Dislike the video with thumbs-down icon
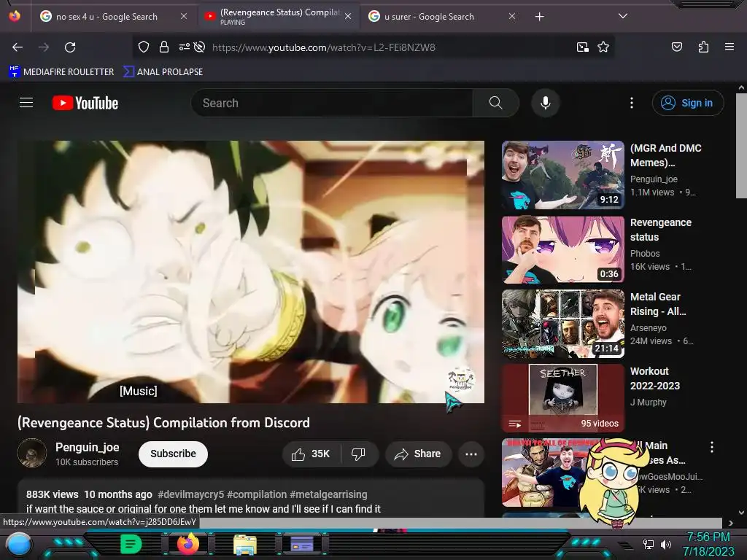The height and width of the screenshot is (560, 747). [x=359, y=454]
